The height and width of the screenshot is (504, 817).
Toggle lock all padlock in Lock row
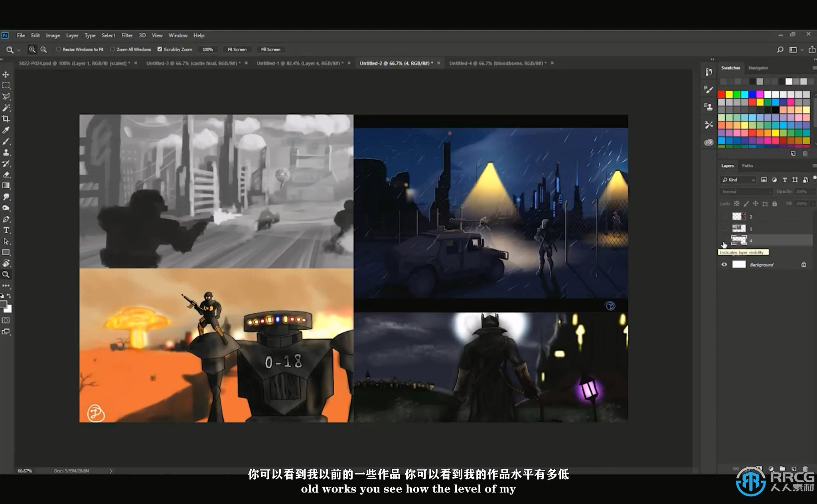pyautogui.click(x=774, y=203)
